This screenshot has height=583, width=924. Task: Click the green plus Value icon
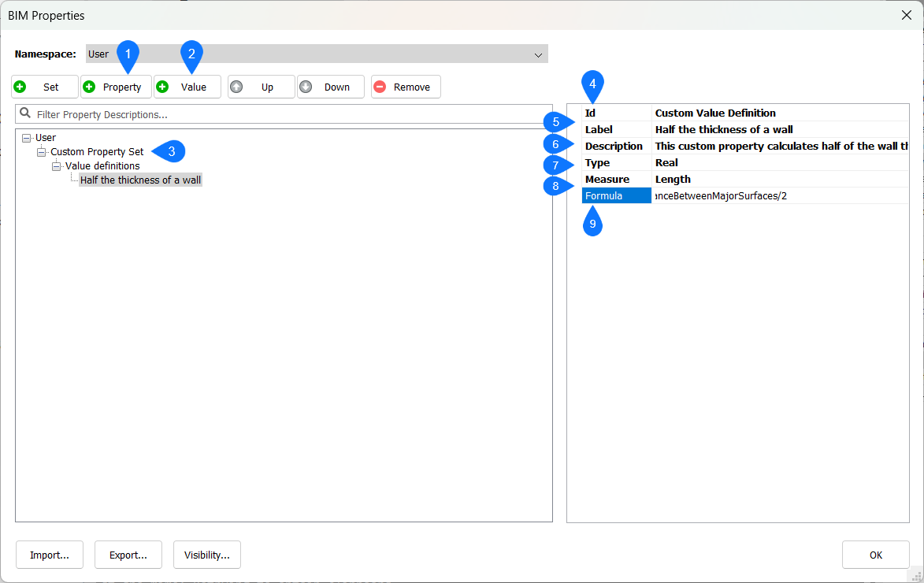click(x=163, y=87)
